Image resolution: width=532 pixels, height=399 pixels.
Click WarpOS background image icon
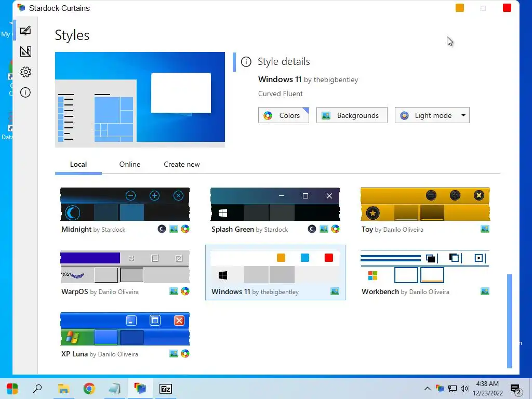(174, 291)
